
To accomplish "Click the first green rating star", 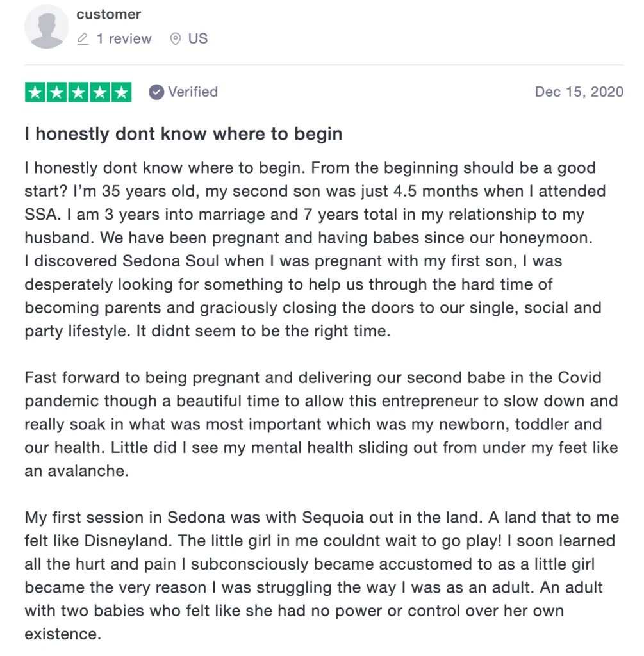I will point(35,93).
